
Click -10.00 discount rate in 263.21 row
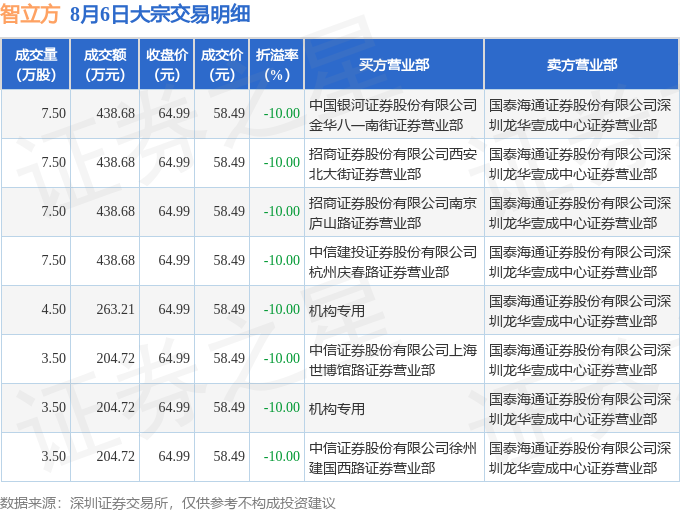(x=282, y=310)
